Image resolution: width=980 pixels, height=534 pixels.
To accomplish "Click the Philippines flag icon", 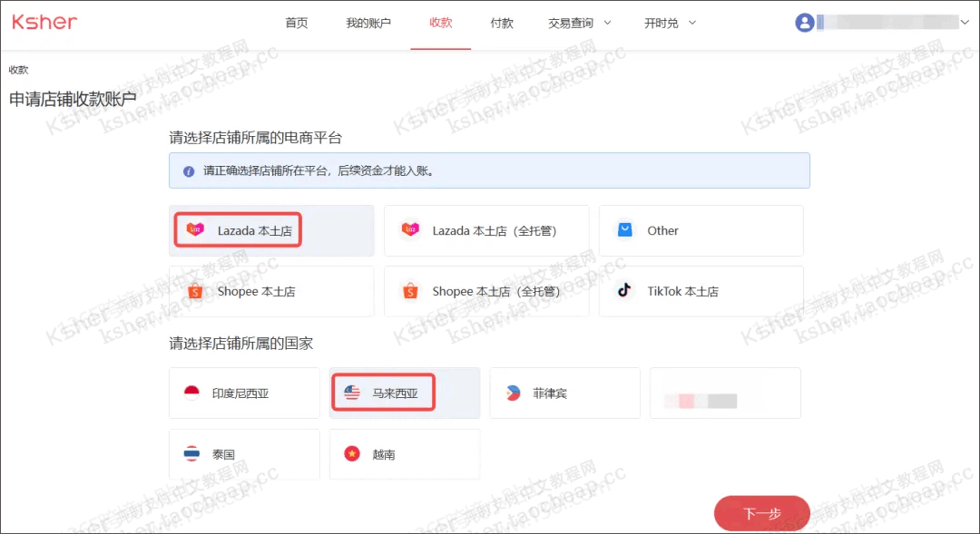I will (x=513, y=393).
